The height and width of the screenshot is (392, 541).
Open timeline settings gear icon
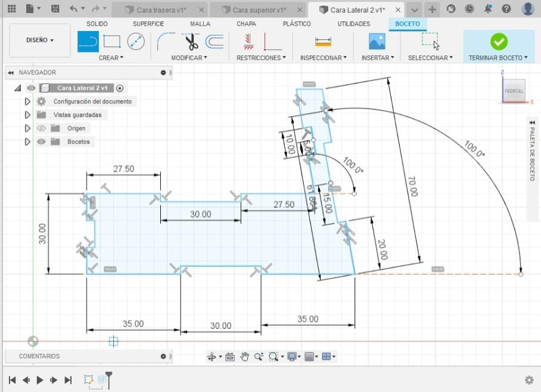tap(529, 380)
